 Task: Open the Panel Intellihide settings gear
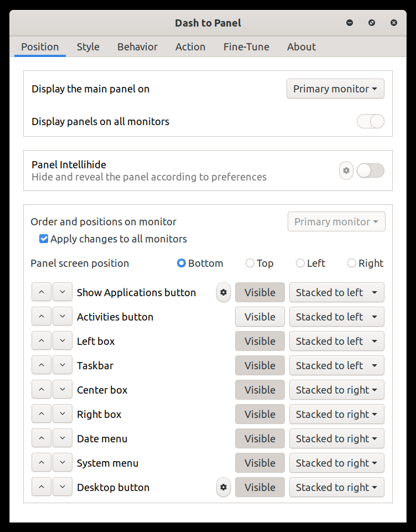(346, 171)
